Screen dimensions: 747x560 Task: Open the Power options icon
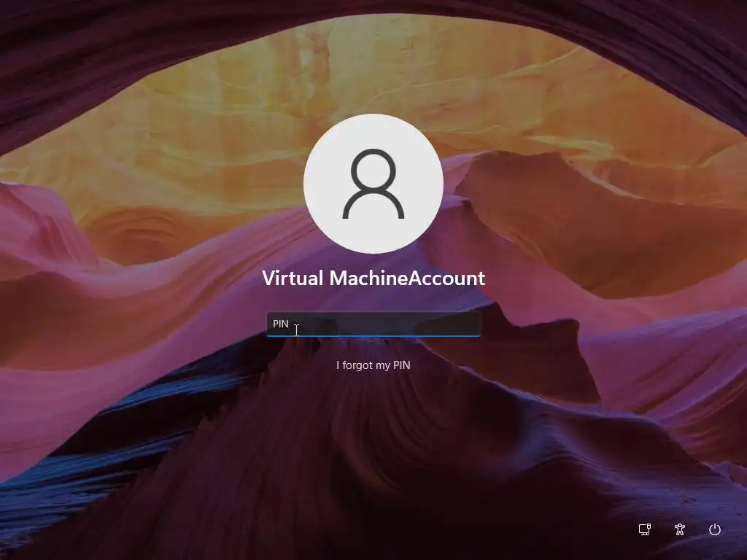(715, 529)
